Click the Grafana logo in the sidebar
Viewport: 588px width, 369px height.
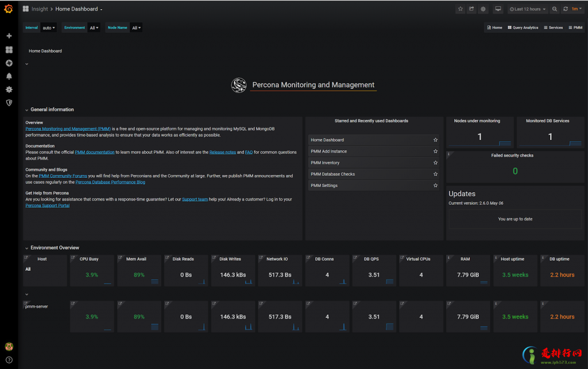(x=9, y=9)
